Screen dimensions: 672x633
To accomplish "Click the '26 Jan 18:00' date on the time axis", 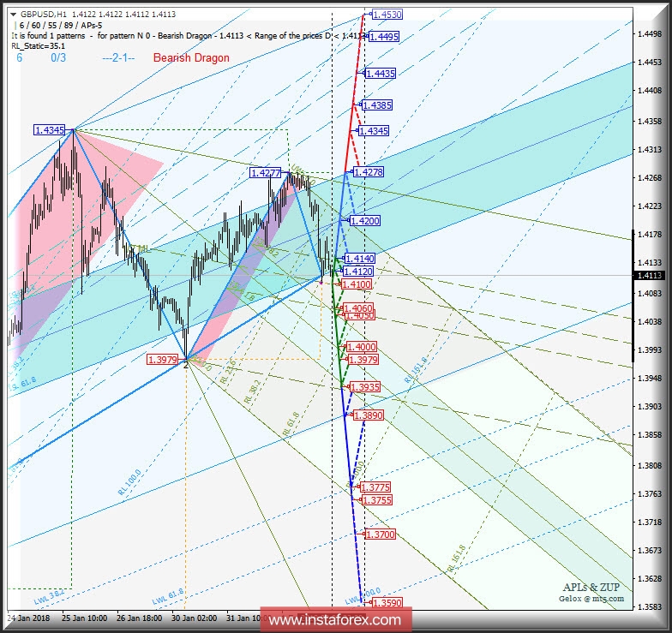I will (x=139, y=618).
